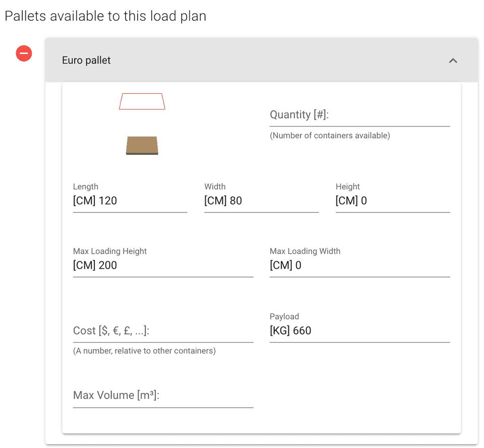Focus the Max Volume [m³] field
The width and height of the screenshot is (484, 448).
163,396
